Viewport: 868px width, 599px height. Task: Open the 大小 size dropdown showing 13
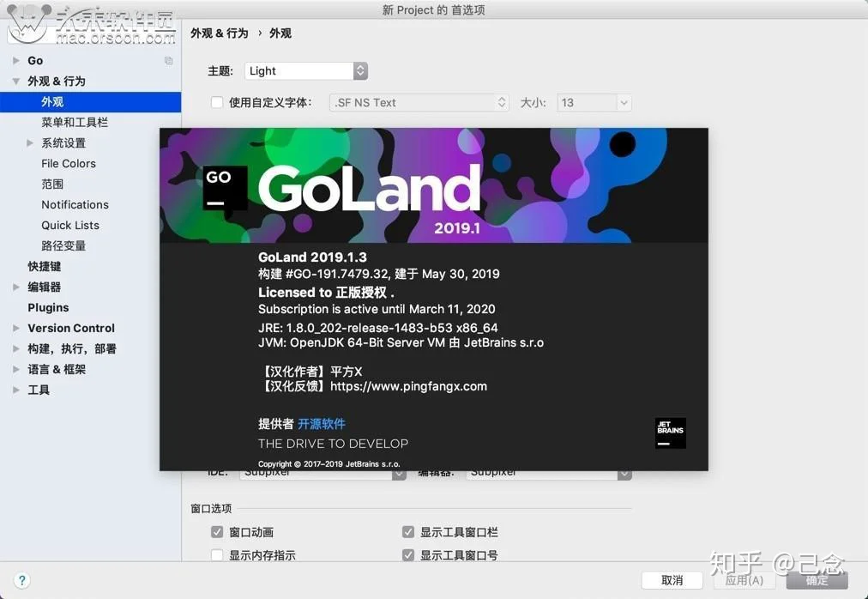[x=594, y=102]
